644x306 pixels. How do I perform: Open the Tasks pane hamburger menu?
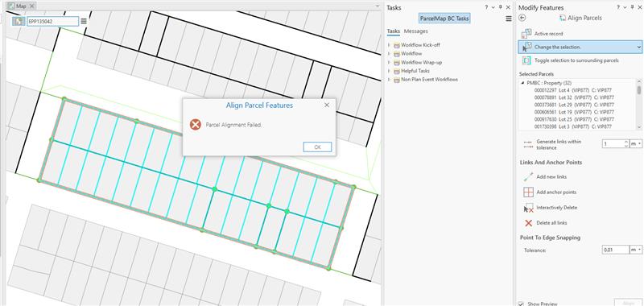click(x=509, y=19)
